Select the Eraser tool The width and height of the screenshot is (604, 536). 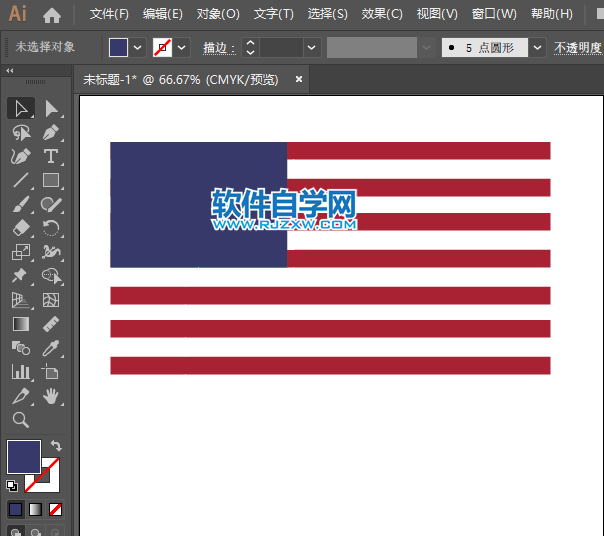(x=21, y=228)
